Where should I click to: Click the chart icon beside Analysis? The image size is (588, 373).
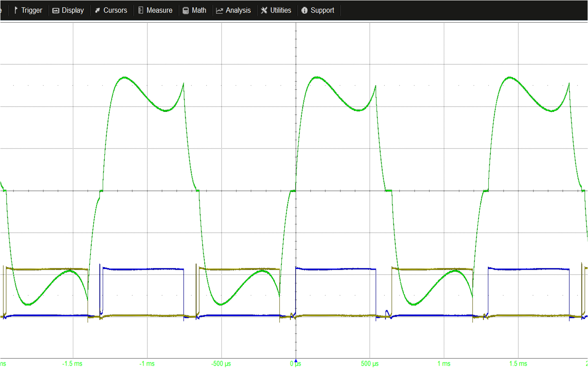click(219, 11)
